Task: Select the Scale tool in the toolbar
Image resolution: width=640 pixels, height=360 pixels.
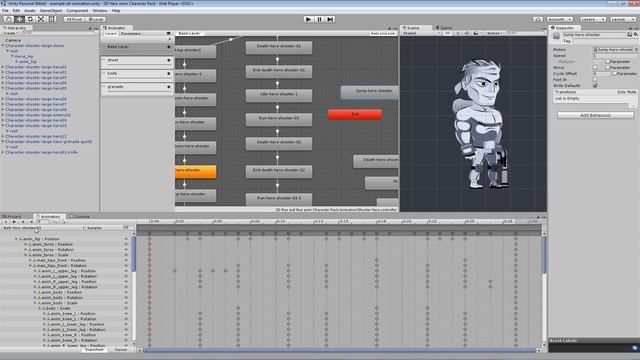Action: (41, 19)
